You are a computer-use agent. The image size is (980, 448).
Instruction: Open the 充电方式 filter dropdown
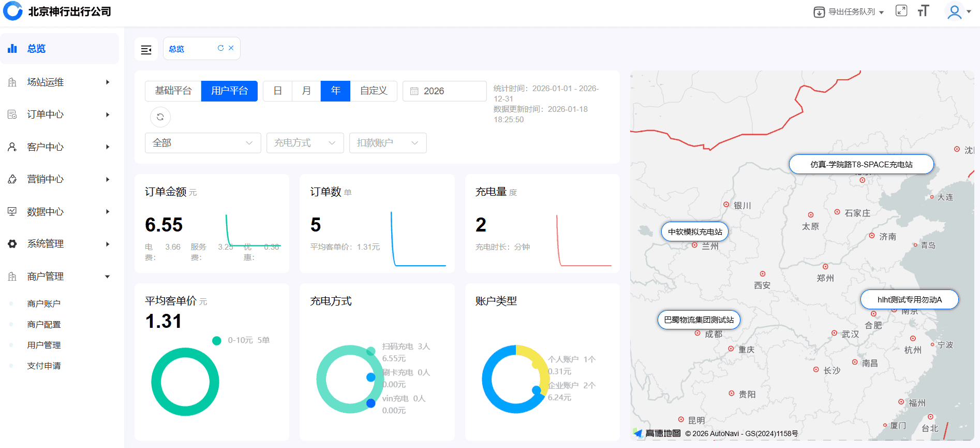click(x=305, y=143)
